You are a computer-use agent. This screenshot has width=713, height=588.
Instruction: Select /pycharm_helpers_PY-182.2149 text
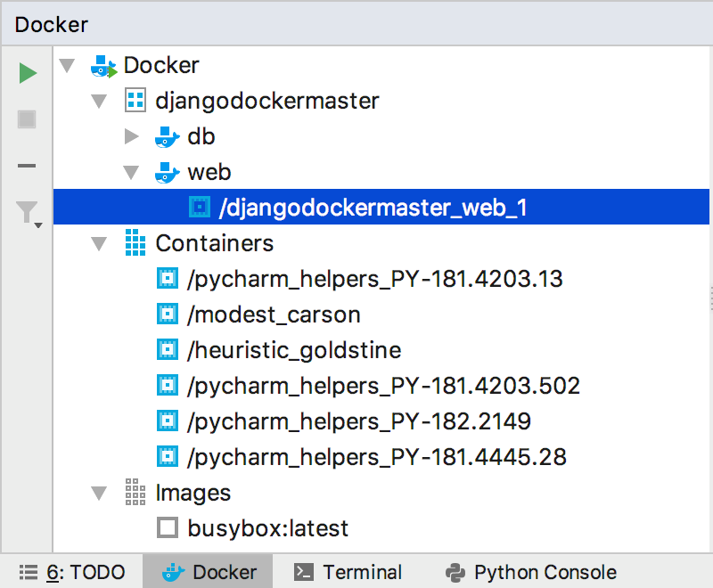coord(359,421)
